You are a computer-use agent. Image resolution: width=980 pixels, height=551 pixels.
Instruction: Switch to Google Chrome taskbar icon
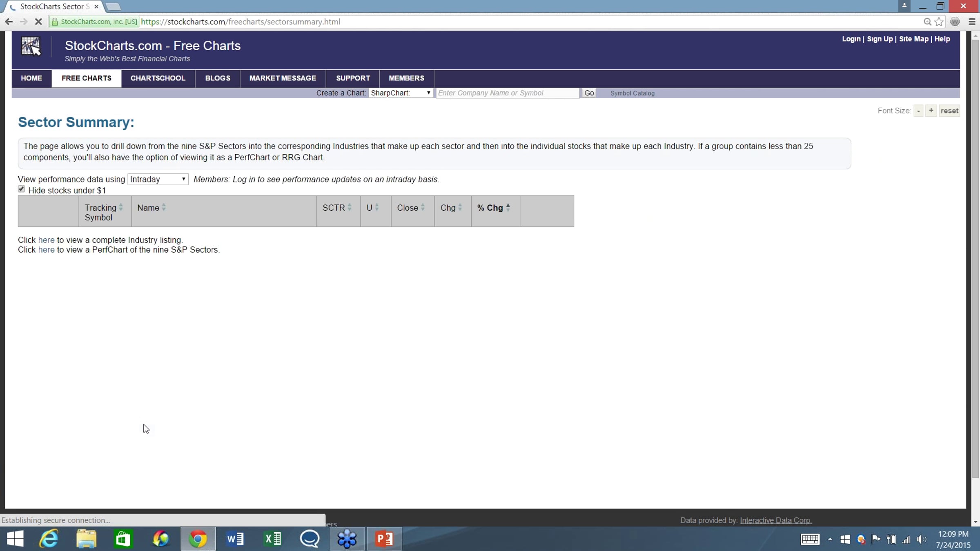pyautogui.click(x=198, y=539)
